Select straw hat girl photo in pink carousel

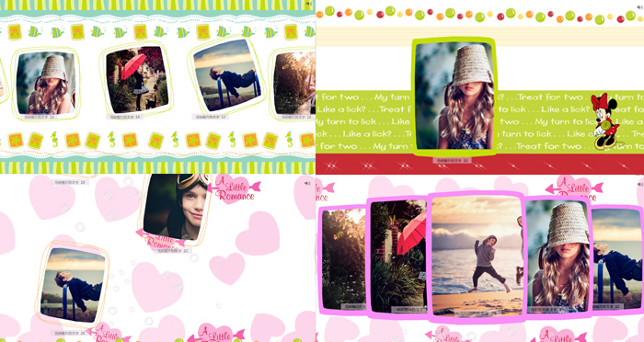click(x=559, y=256)
